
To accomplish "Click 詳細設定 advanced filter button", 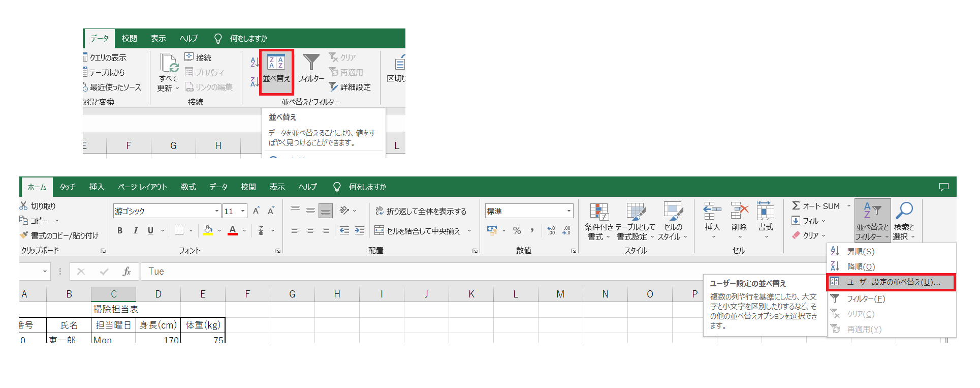I will click(350, 87).
